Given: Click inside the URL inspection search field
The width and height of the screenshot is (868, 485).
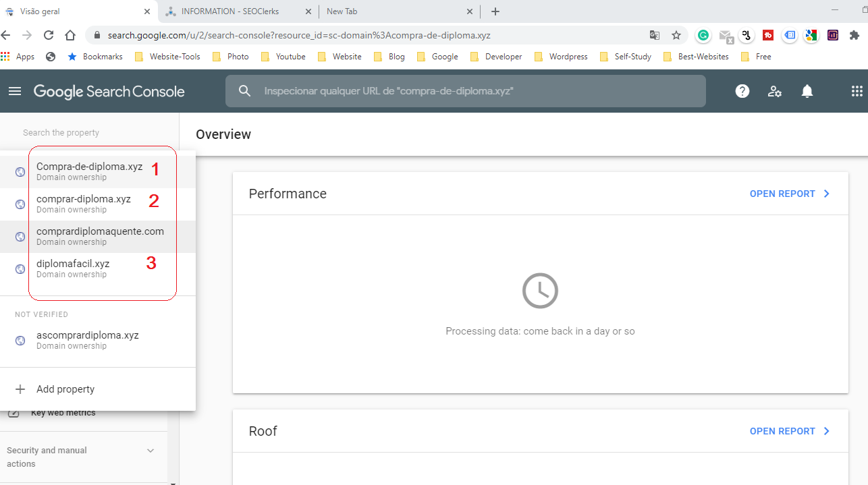Looking at the screenshot, I should 466,90.
